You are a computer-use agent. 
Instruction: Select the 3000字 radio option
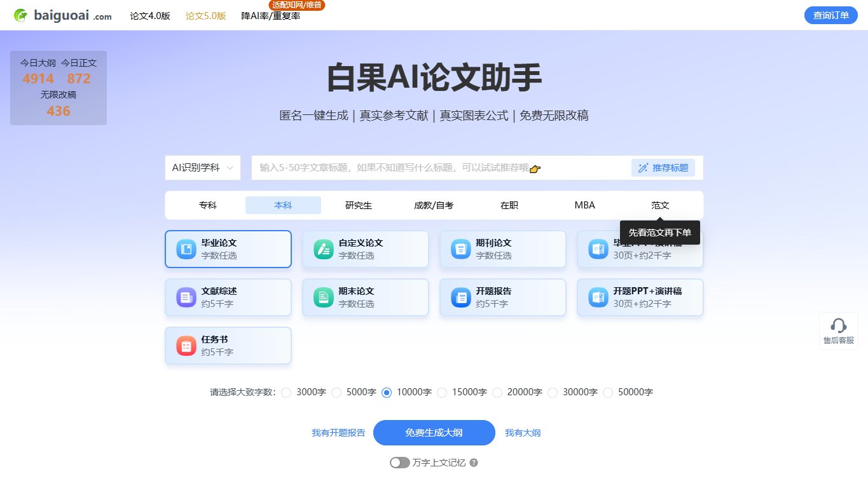coord(286,393)
